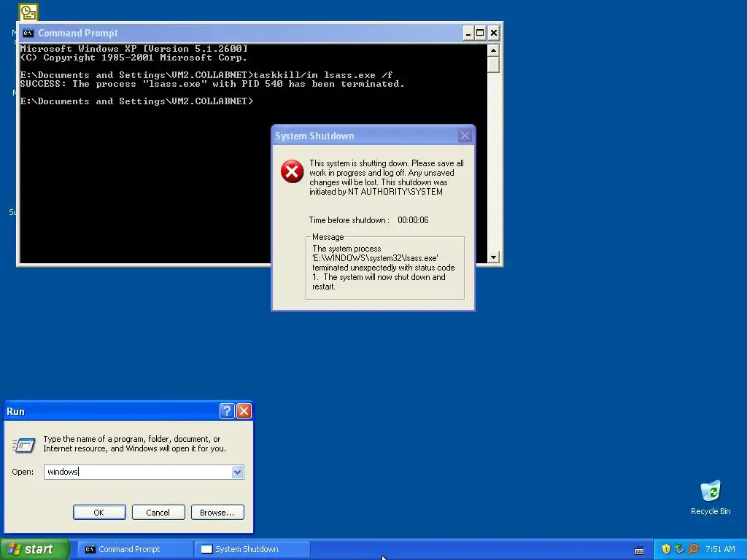The image size is (747, 560).
Task: Click Browse... in the Run dialog
Action: pos(217,513)
